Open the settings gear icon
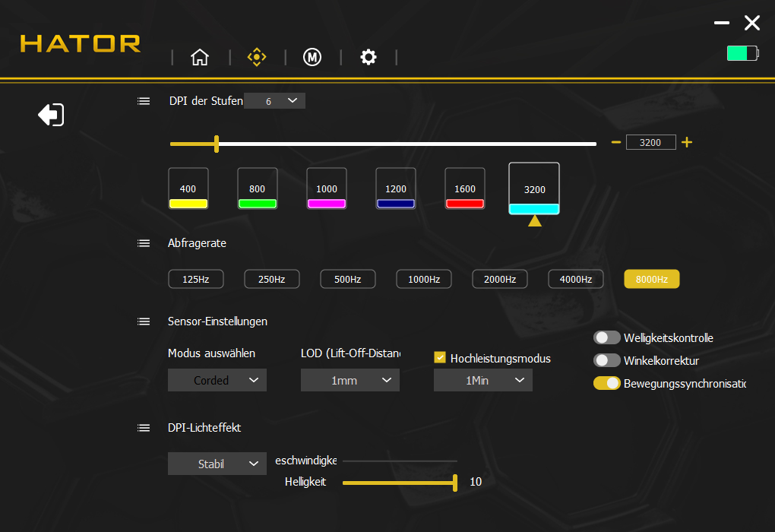Image resolution: width=775 pixels, height=532 pixels. 369,57
